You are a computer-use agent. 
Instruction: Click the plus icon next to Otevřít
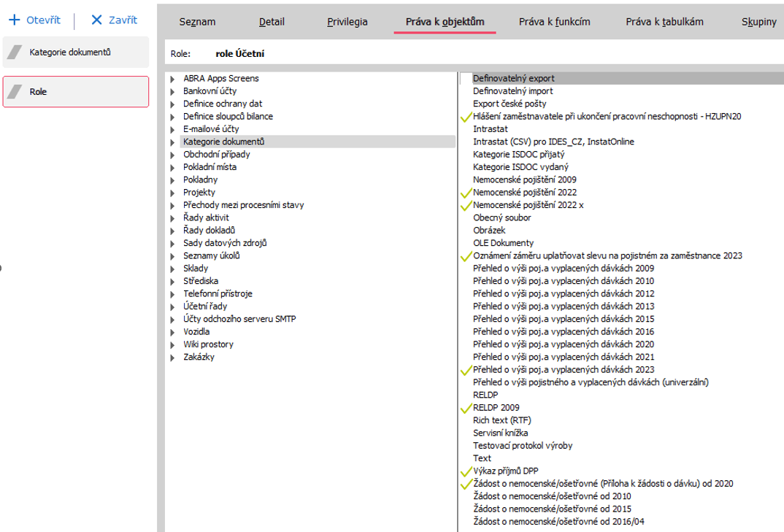coord(13,20)
